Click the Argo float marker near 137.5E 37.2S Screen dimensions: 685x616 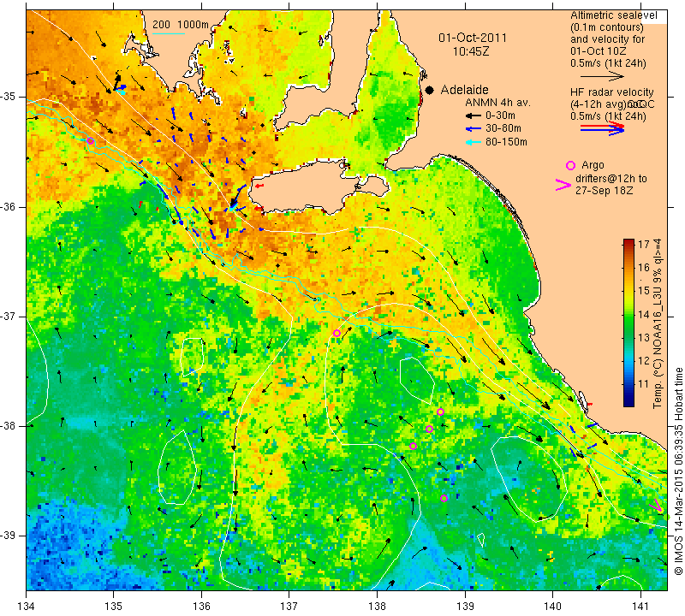pyautogui.click(x=337, y=333)
